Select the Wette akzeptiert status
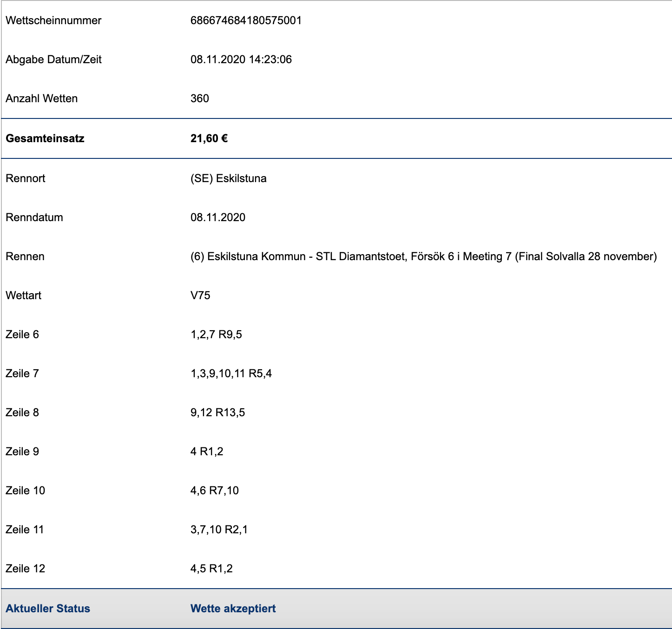Image resolution: width=672 pixels, height=629 pixels. (x=233, y=609)
